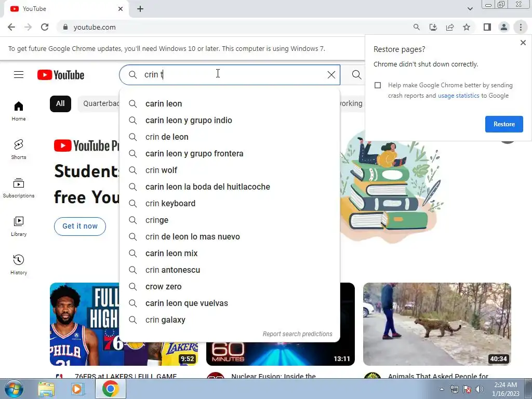Go to Home in the sidebar
This screenshot has height=399, width=532.
pyautogui.click(x=19, y=111)
